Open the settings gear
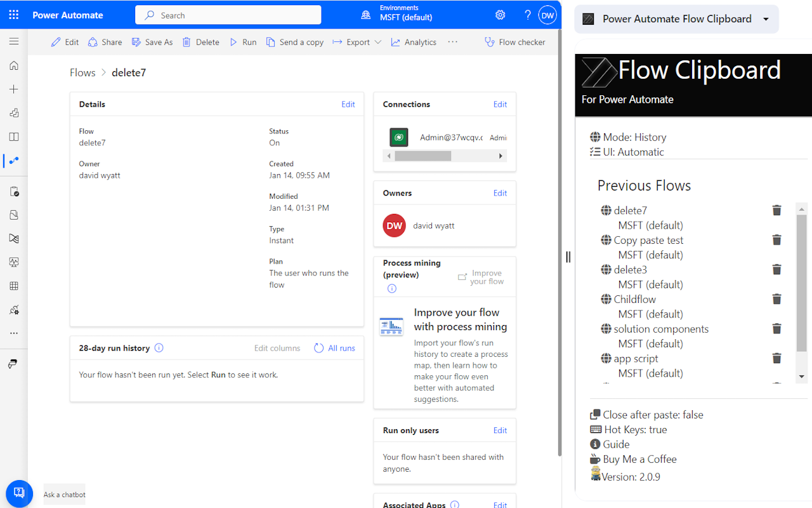This screenshot has width=812, height=508. (500, 14)
